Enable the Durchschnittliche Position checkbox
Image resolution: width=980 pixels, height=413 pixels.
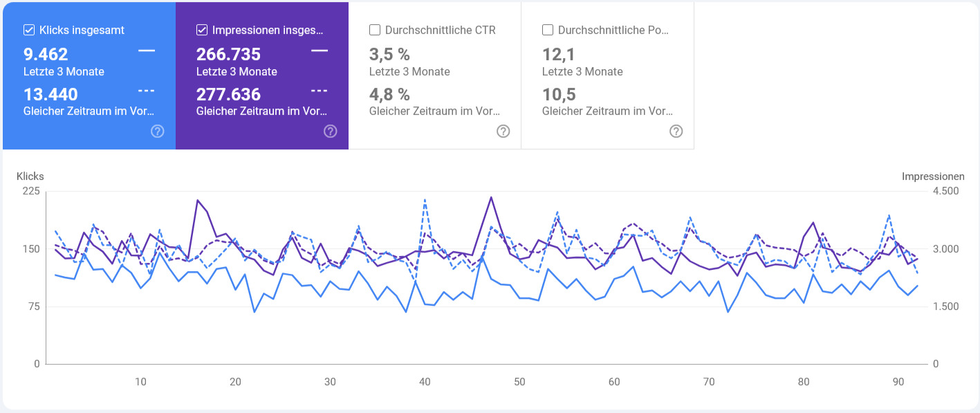point(547,29)
